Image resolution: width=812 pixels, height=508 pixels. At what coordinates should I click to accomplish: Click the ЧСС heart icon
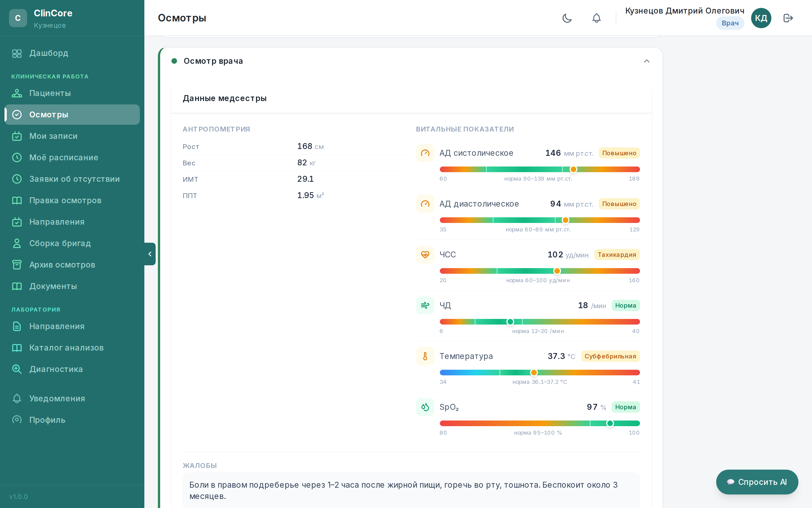pyautogui.click(x=425, y=255)
